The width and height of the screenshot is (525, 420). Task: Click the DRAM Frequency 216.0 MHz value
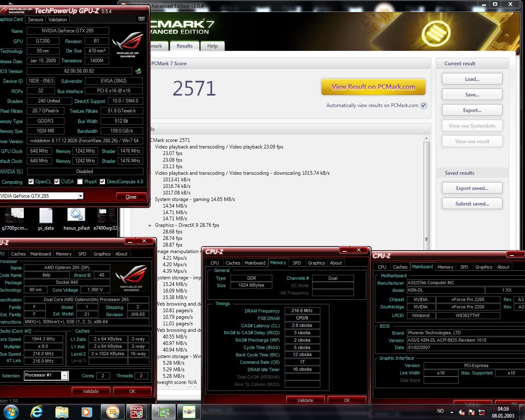tap(301, 311)
